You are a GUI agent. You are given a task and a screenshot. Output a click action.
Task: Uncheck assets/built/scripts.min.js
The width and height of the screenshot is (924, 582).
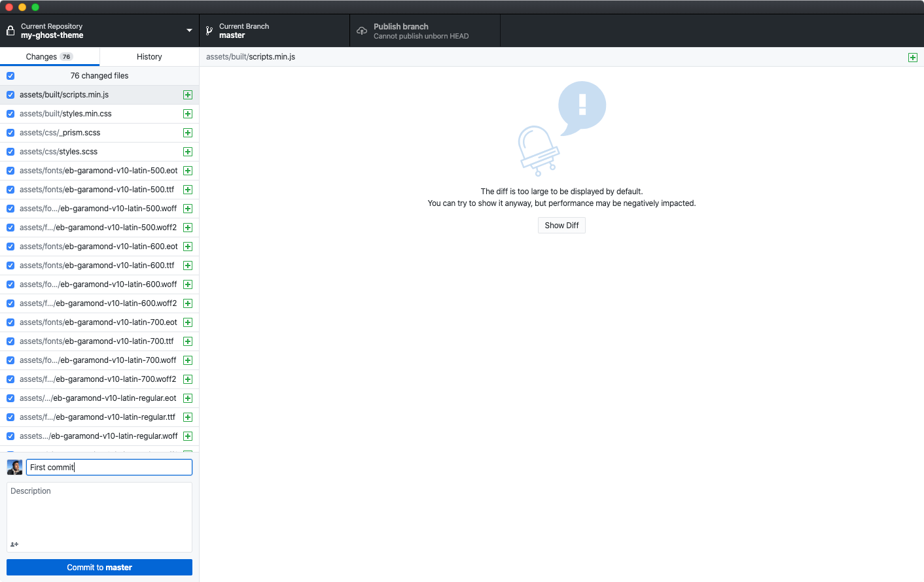coord(10,95)
